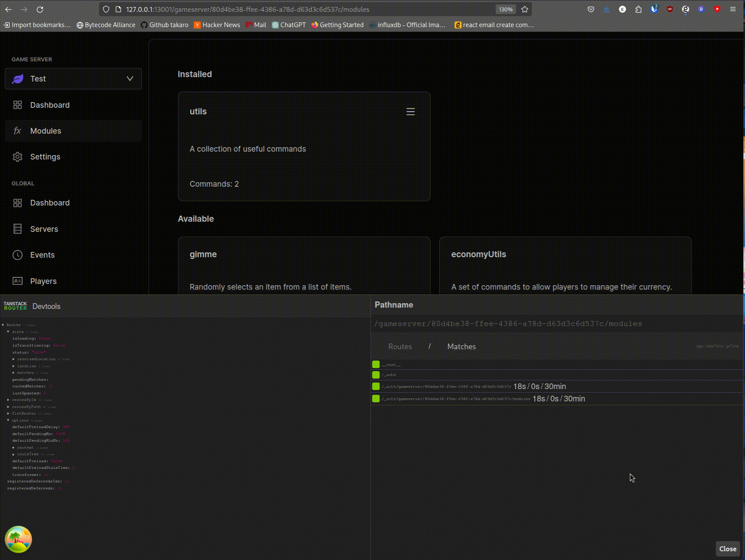Screen dimensions: 745x560
Task: Click the Events clock icon
Action: (x=18, y=255)
